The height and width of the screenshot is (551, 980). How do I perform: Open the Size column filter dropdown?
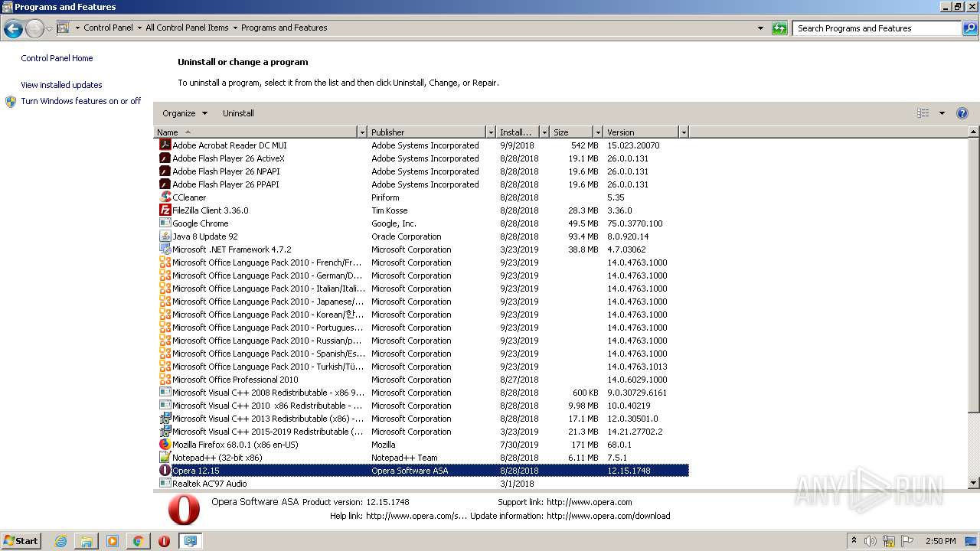coord(598,132)
